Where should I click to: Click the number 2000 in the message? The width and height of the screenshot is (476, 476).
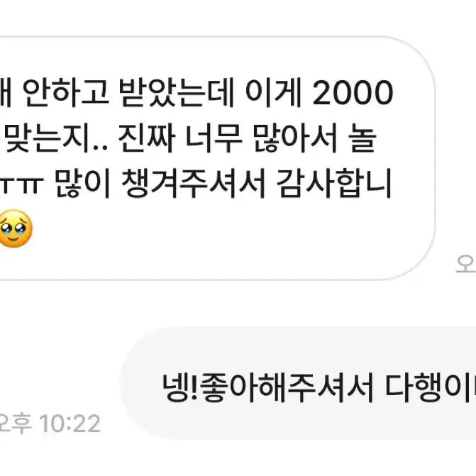353,92
